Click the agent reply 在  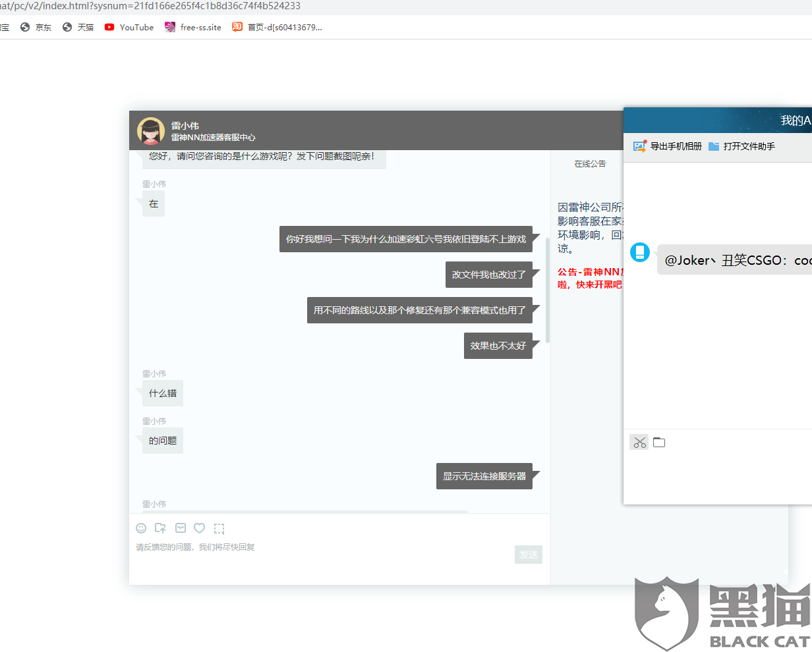click(154, 204)
